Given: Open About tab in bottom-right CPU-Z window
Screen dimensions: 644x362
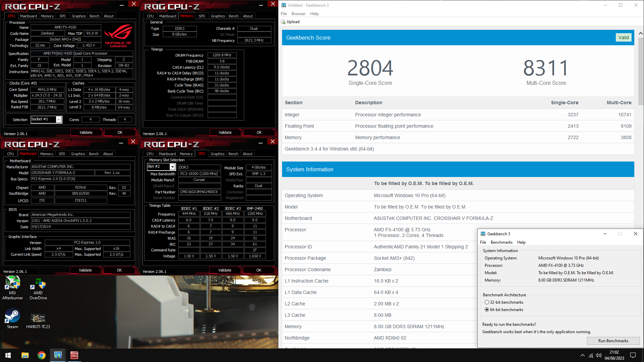Looking at the screenshot, I should 248,154.
